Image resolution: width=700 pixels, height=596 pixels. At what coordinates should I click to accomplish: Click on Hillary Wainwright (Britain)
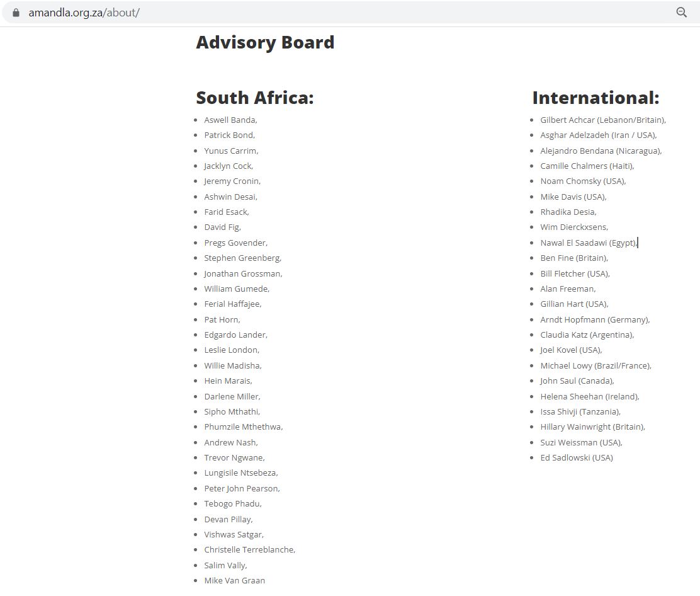(592, 427)
